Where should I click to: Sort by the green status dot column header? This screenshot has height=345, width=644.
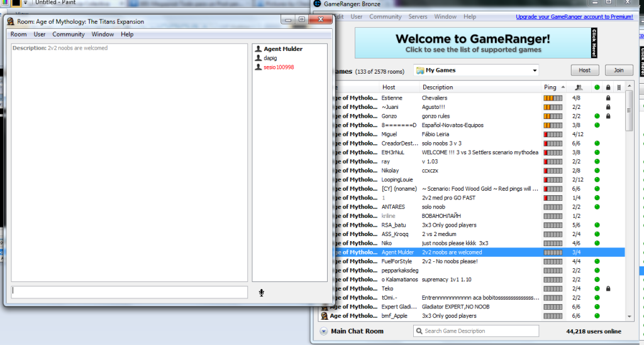pos(597,87)
